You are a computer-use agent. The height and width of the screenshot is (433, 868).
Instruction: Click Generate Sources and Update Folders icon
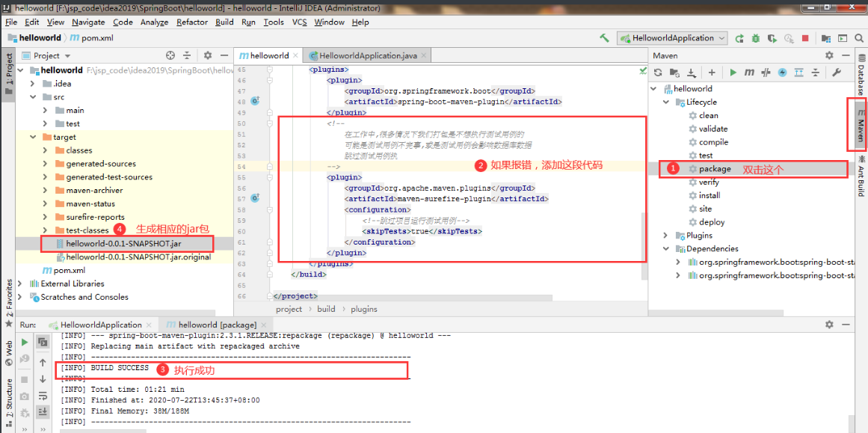675,73
